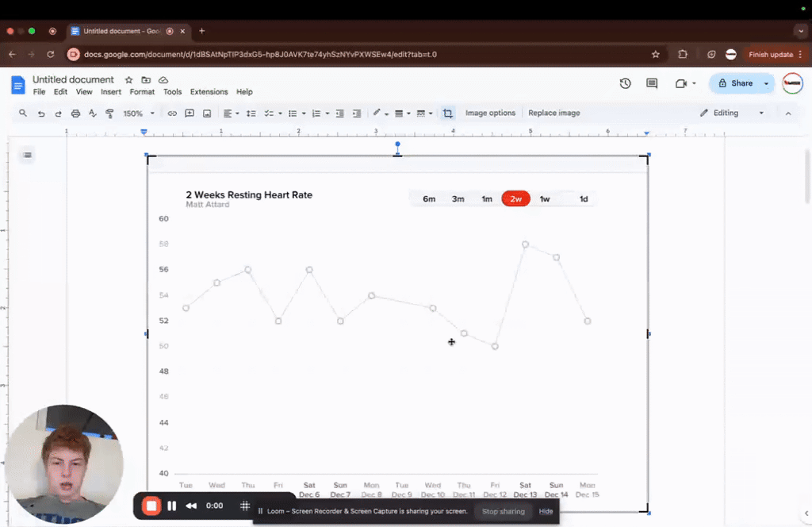Click the Loom grid drag handle icon

pyautogui.click(x=245, y=506)
